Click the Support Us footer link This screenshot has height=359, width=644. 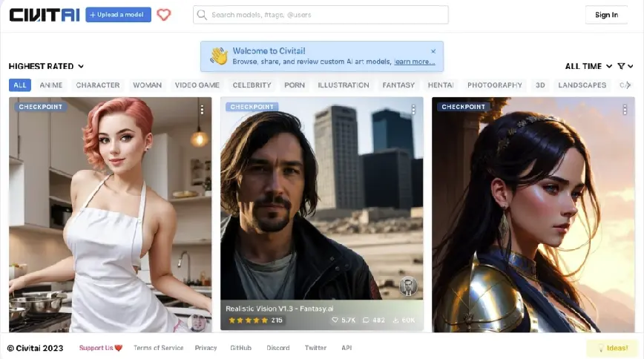point(101,348)
